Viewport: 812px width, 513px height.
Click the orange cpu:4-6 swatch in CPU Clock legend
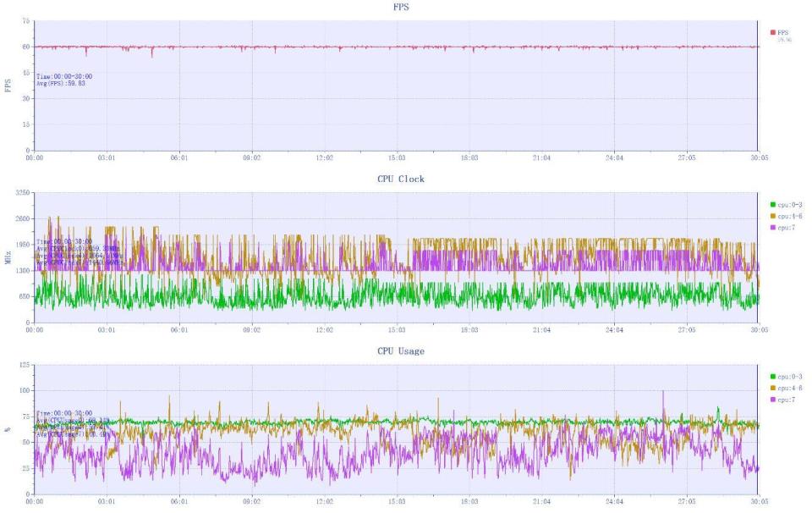pos(772,216)
